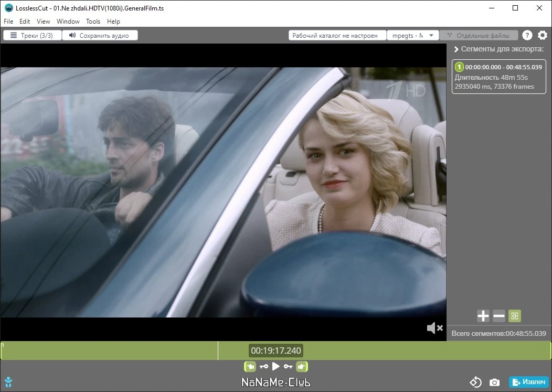Open the Window menu

[x=68, y=22]
